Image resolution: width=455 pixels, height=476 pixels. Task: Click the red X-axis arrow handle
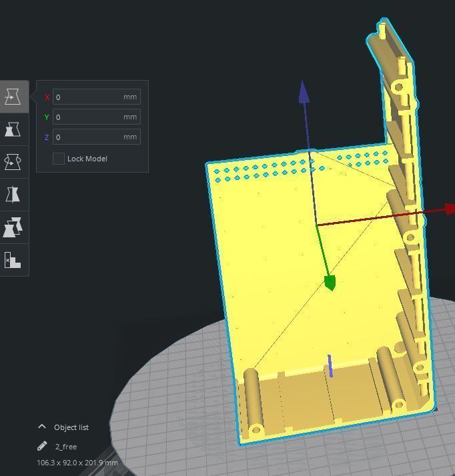450,209
